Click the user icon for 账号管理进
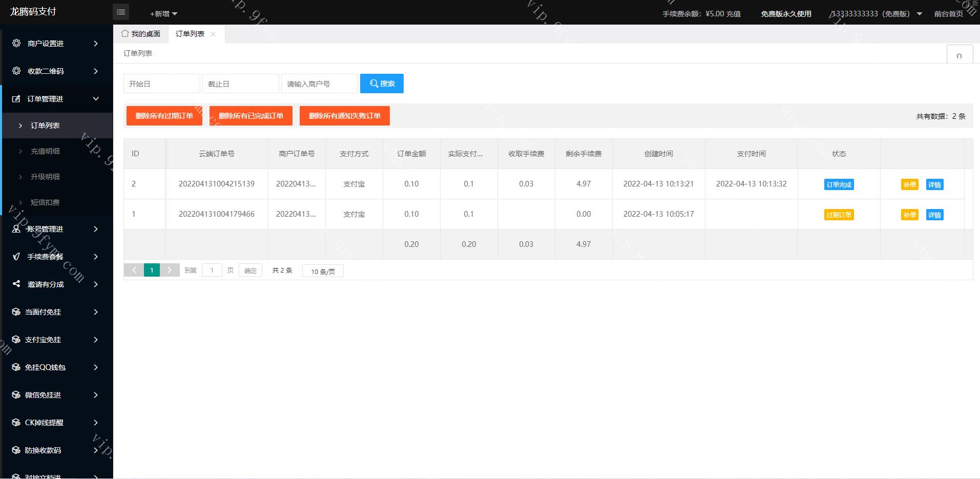Image resolution: width=980 pixels, height=479 pixels. click(x=16, y=229)
